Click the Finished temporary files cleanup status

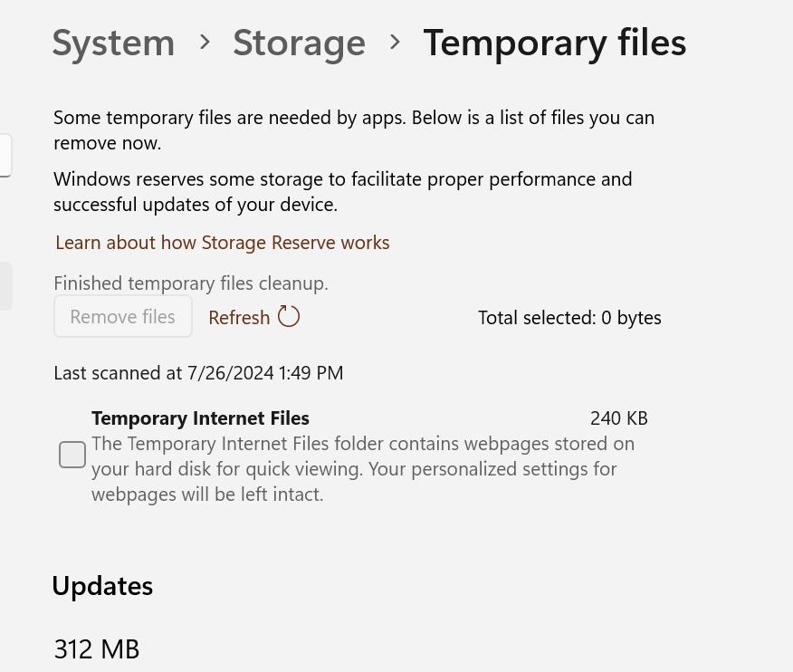[x=191, y=283]
